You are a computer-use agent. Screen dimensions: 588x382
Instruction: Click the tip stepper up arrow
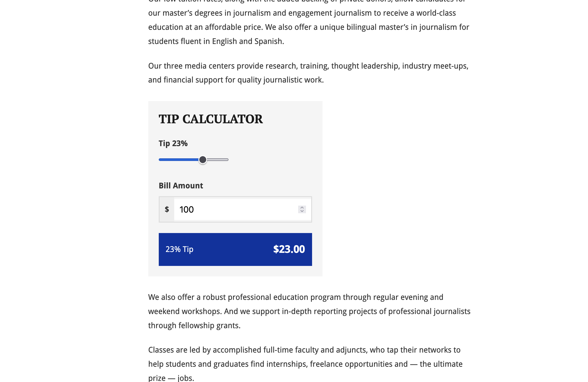pyautogui.click(x=302, y=207)
